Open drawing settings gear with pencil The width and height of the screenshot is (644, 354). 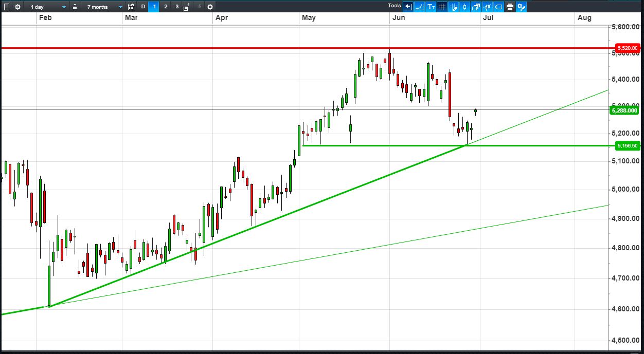521,7
